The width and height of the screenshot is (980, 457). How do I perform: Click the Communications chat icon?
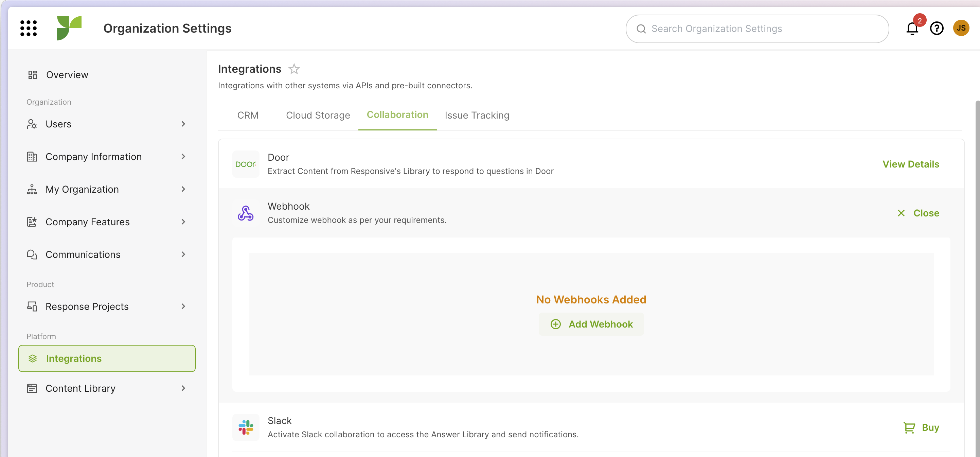[32, 254]
